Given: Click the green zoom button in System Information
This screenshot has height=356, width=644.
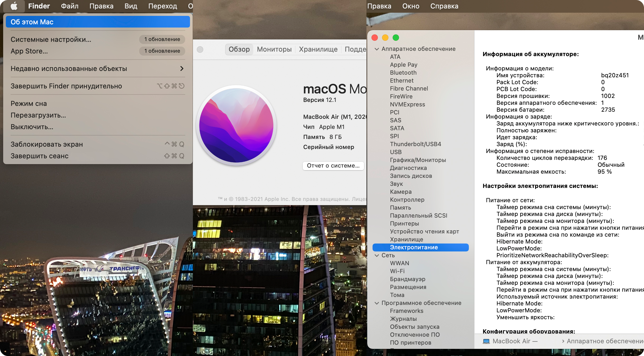Looking at the screenshot, I should 396,38.
